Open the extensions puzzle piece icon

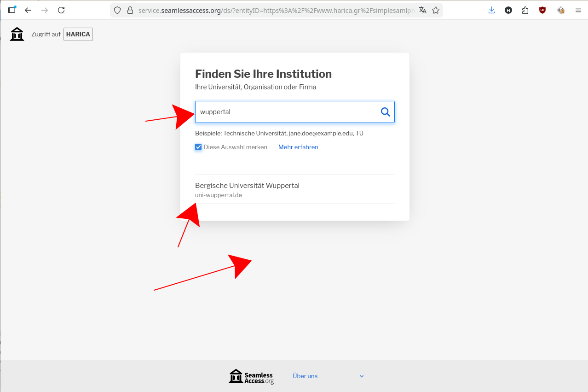click(x=525, y=10)
